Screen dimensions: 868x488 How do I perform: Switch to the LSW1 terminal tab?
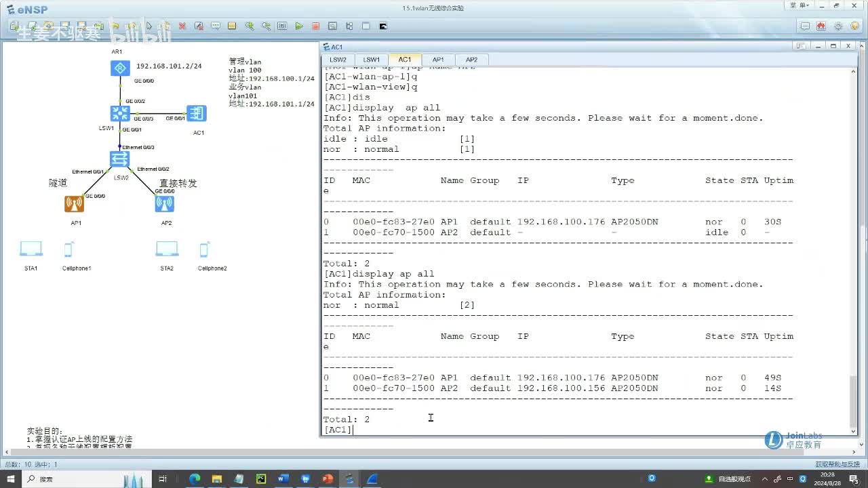click(x=372, y=60)
